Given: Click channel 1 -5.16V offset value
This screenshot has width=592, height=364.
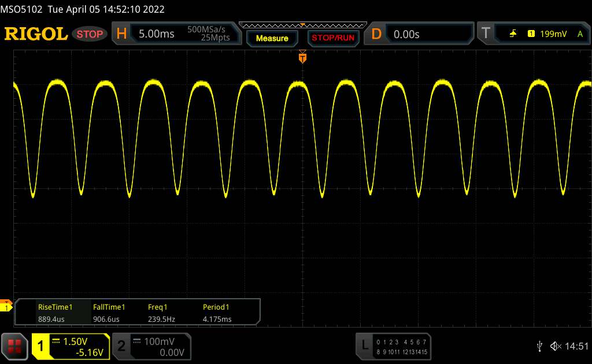Looking at the screenshot, I should click(90, 352).
